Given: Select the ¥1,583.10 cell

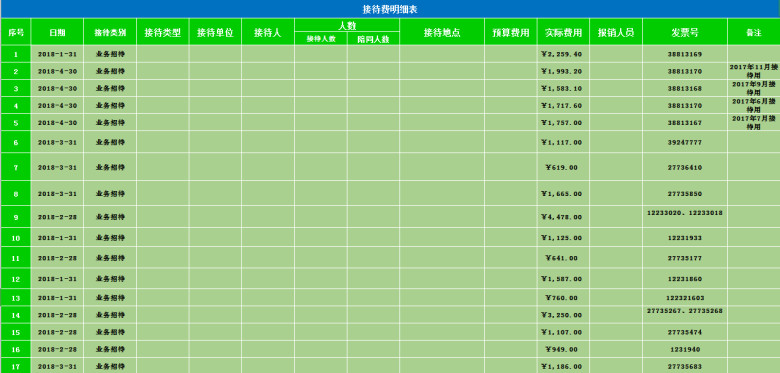Looking at the screenshot, I should (563, 89).
